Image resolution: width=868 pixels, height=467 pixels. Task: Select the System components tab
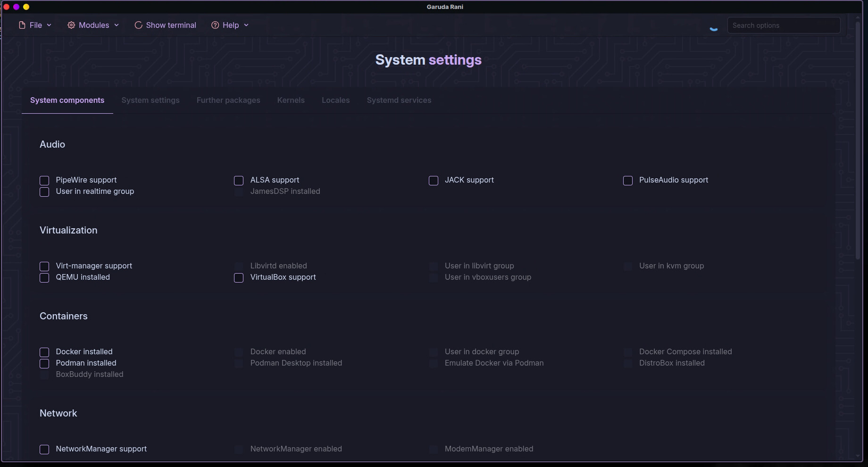[67, 100]
